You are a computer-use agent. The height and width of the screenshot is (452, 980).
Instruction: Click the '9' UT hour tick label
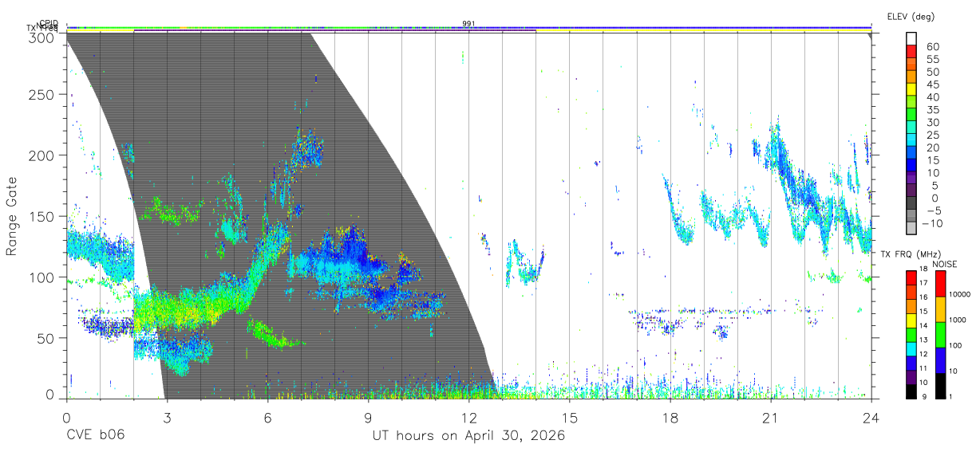[368, 417]
